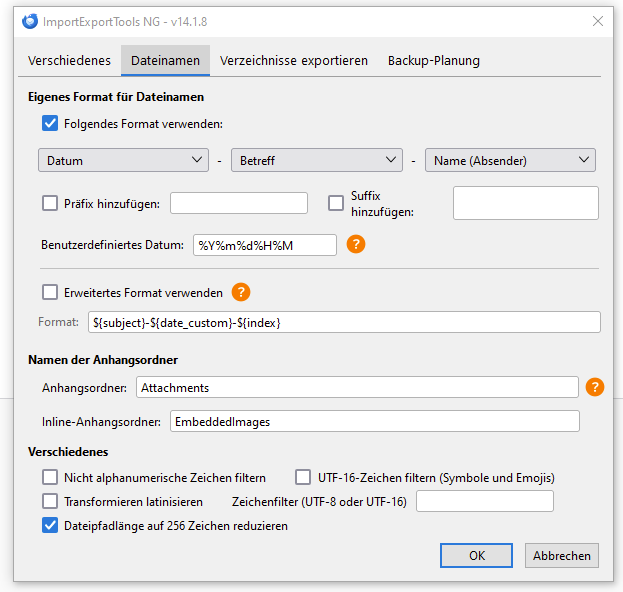Switch to the Verschiedenes tab
The width and height of the screenshot is (623, 592).
tap(70, 61)
